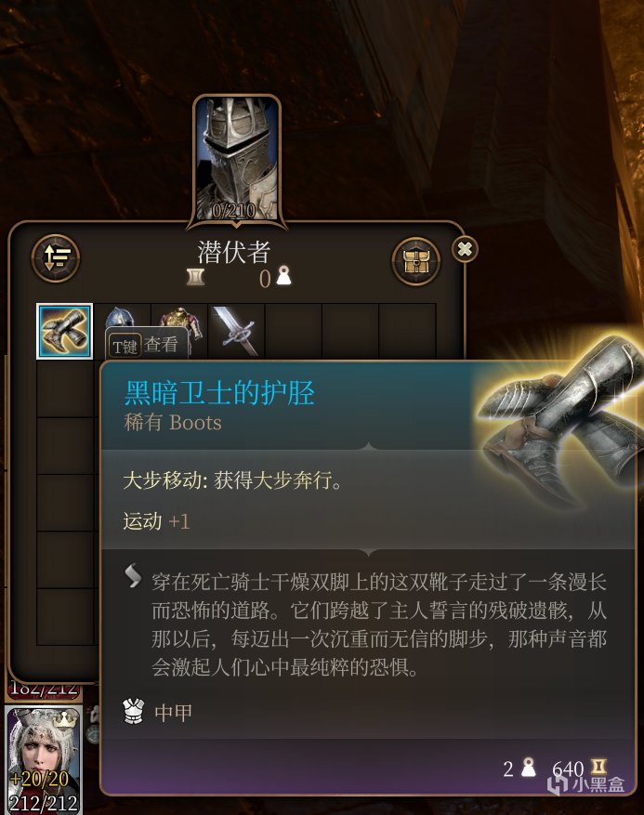Screen dimensions: 644x815
Task: Select the longsword item
Action: click(x=236, y=331)
